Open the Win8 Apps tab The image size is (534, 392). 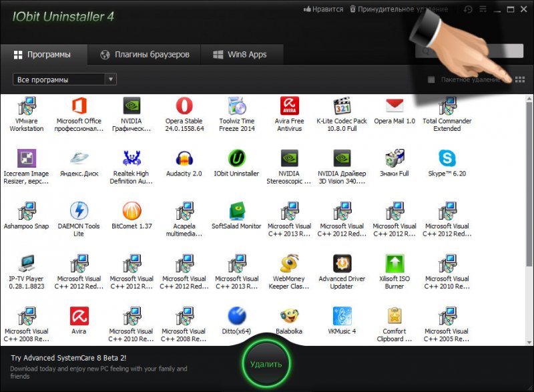coord(242,55)
